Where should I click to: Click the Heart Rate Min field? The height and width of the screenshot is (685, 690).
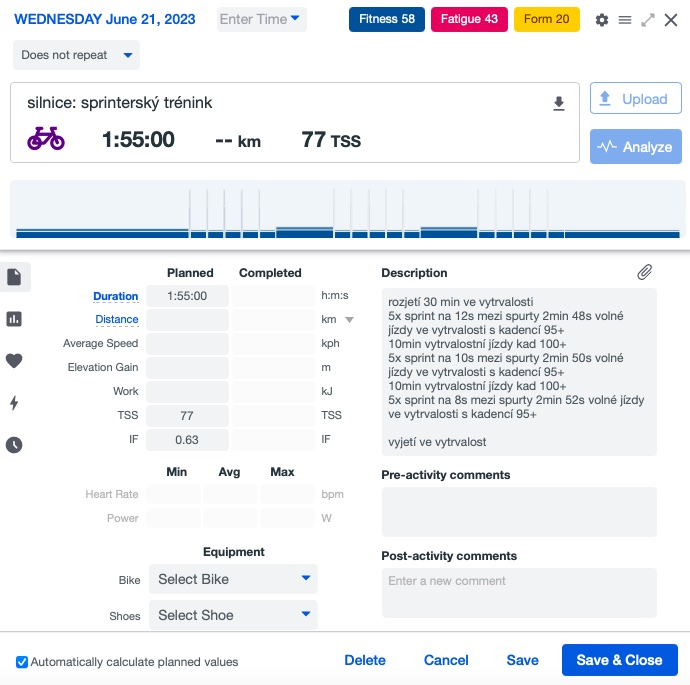(173, 495)
